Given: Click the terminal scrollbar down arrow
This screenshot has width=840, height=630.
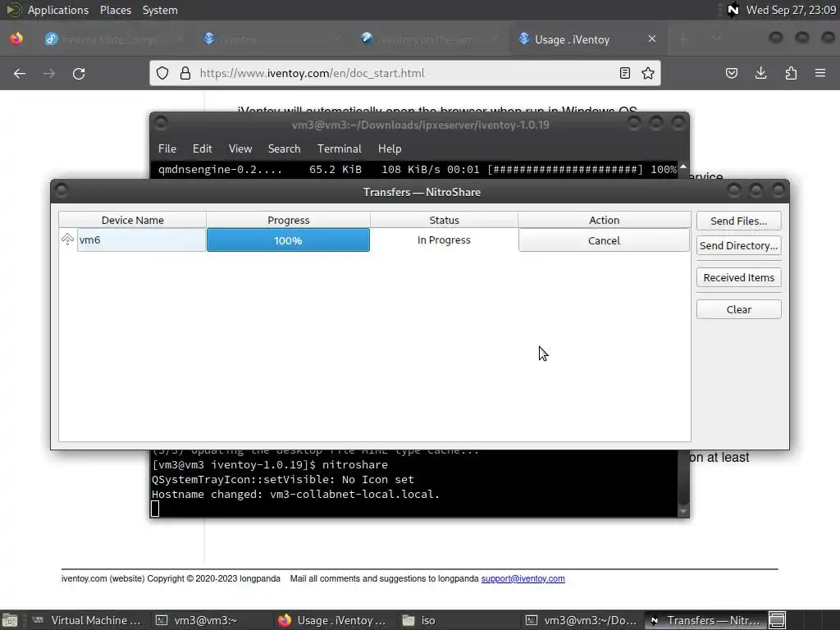Looking at the screenshot, I should pyautogui.click(x=683, y=511).
